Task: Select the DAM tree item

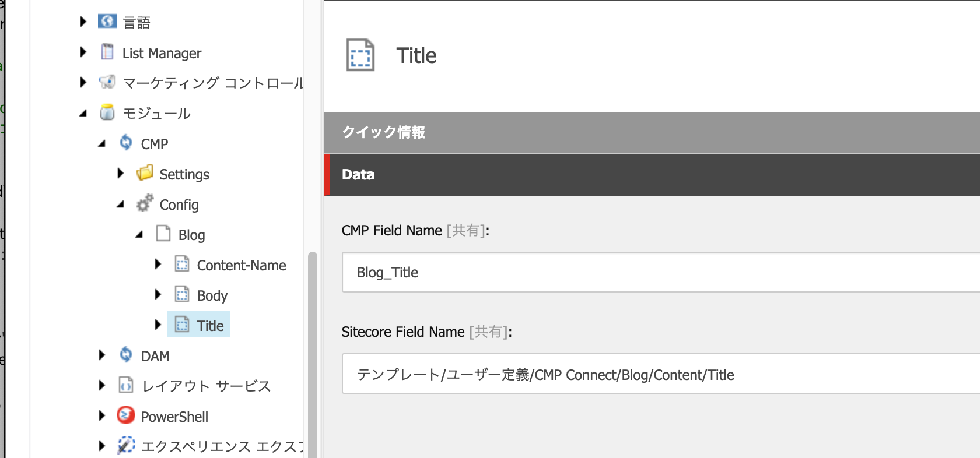Action: (x=155, y=356)
